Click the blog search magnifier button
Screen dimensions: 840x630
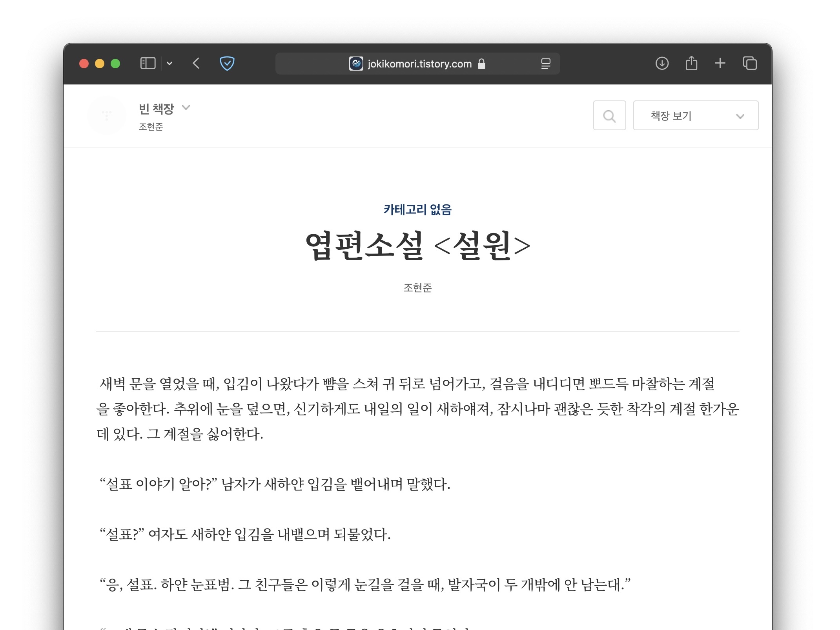point(609,116)
